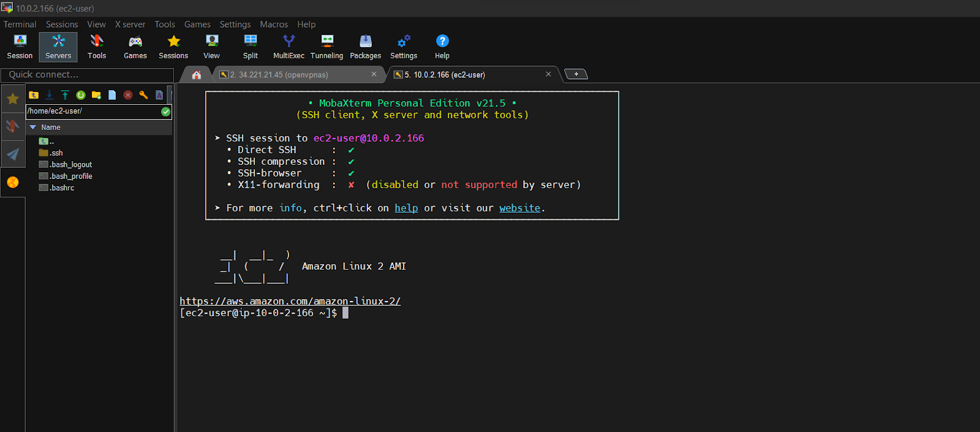Open the Tools menu in menu bar

(x=165, y=25)
